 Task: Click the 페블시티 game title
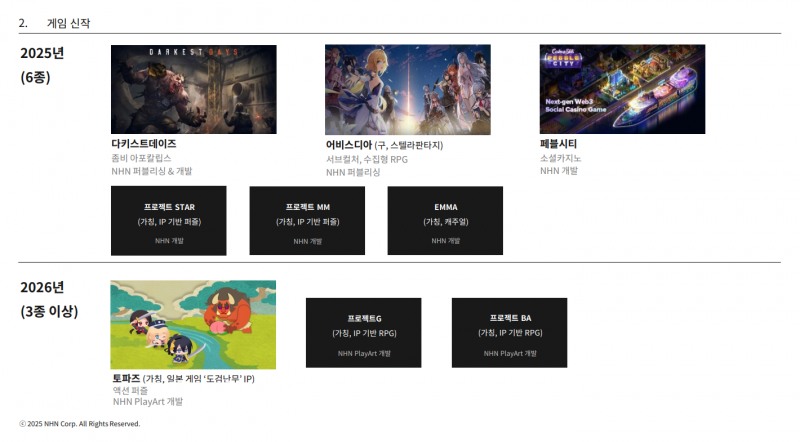(x=558, y=144)
